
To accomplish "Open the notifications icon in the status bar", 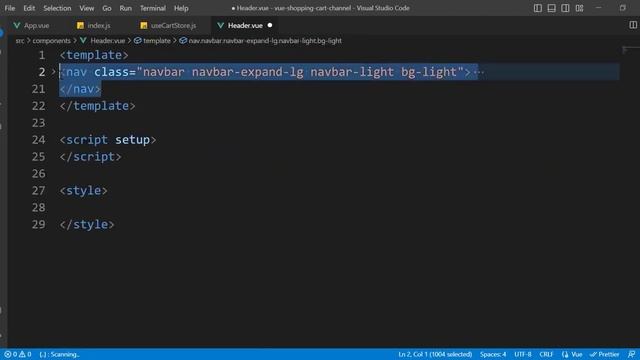I will (x=631, y=354).
